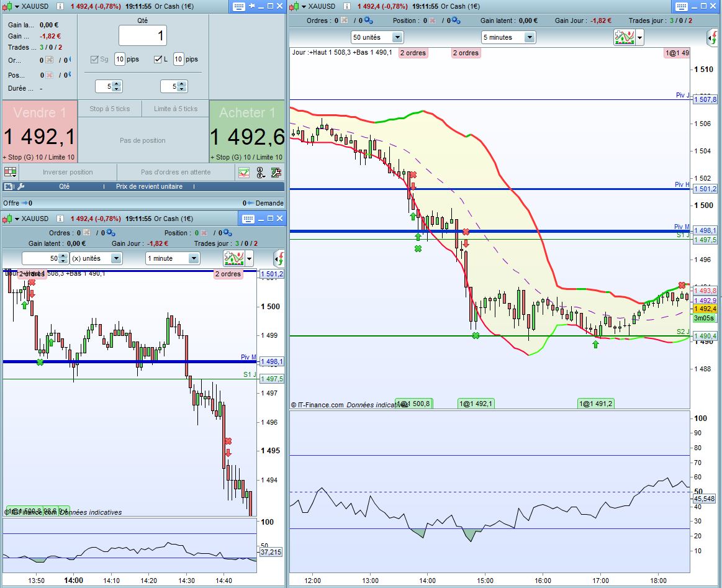Screen dimensions: 722x588
Task: Click red-green arrows icon in 1 minute chart
Action: [x=279, y=258]
